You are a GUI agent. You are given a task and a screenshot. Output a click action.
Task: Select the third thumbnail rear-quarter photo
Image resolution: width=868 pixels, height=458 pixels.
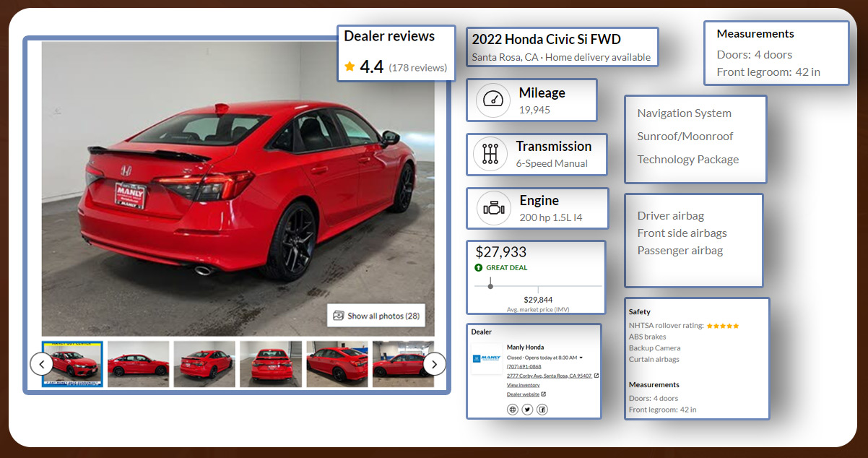(x=204, y=364)
